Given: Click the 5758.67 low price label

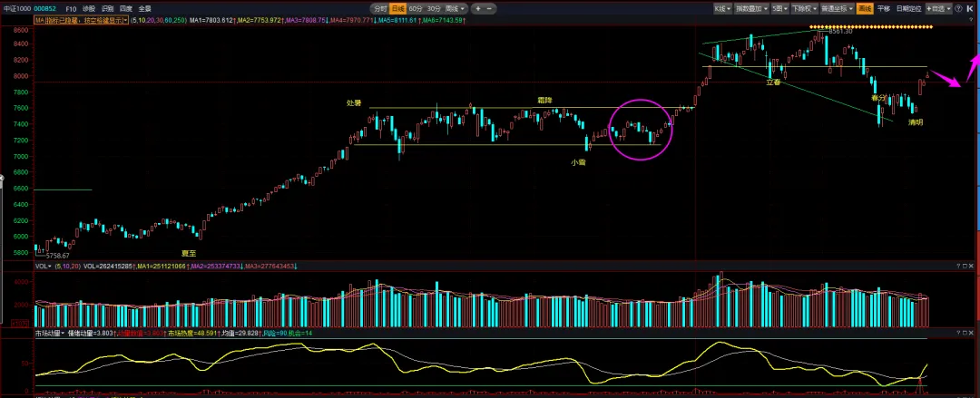Looking at the screenshot, I should coord(57,257).
